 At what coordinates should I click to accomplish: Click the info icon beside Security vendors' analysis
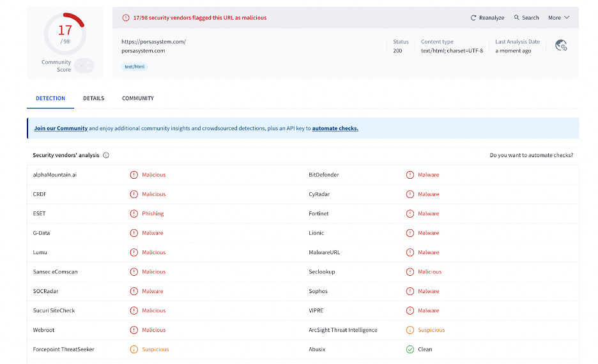point(106,155)
